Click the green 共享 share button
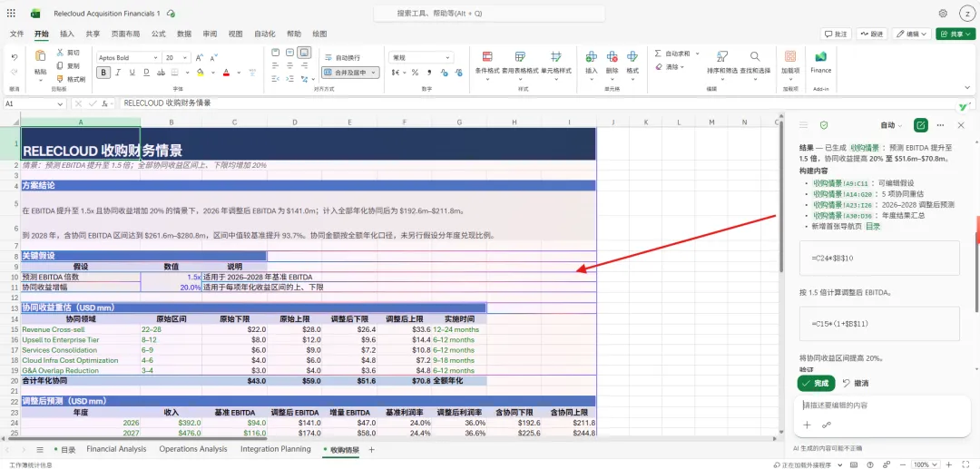This screenshot has height=469, width=980. 955,34
